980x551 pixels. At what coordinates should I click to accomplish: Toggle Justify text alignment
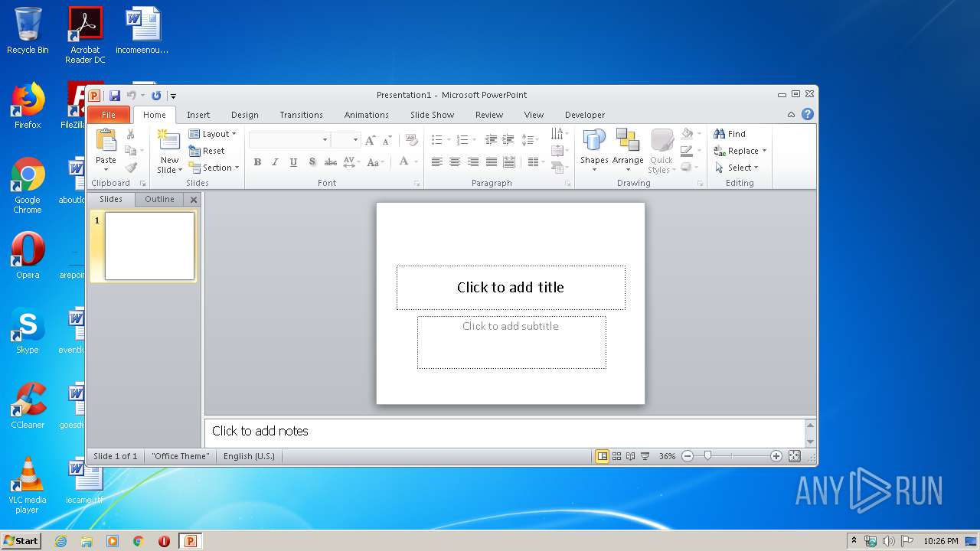click(x=491, y=162)
